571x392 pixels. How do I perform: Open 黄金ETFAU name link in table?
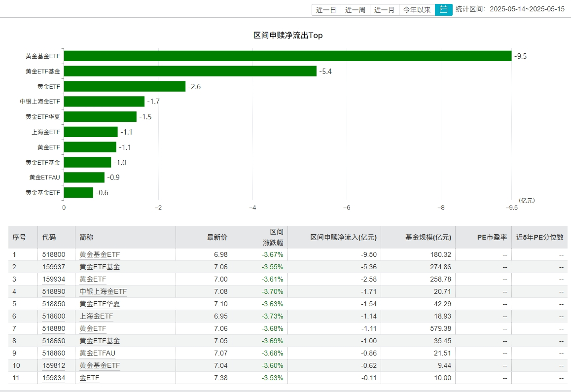[x=97, y=354]
